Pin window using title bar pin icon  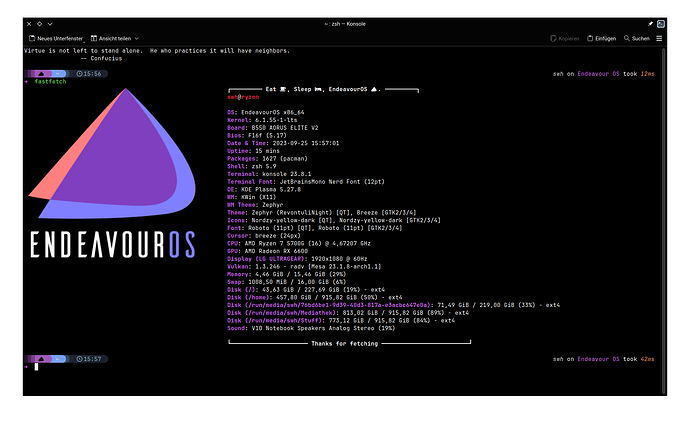tap(649, 22)
